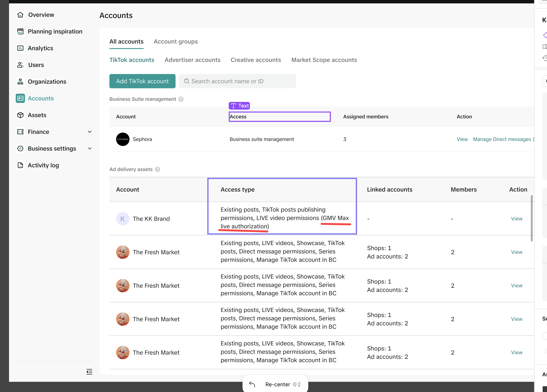Viewport: 547px width, 392px height.
Task: Open Manage Direct messages link
Action: coord(502,139)
